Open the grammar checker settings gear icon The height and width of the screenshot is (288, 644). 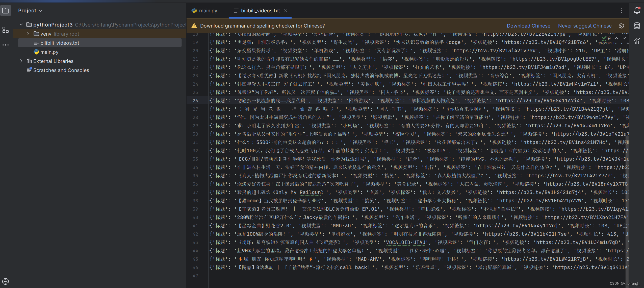pos(621,26)
